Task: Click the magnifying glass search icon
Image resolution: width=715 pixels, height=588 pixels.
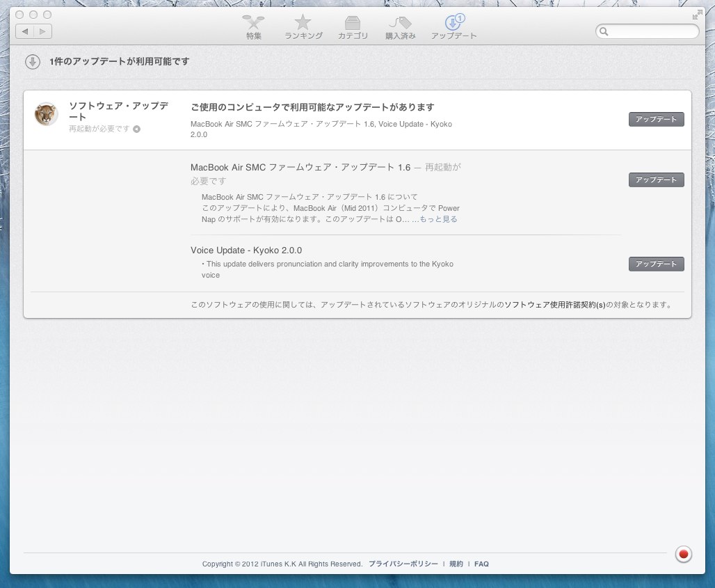Action: pos(604,31)
